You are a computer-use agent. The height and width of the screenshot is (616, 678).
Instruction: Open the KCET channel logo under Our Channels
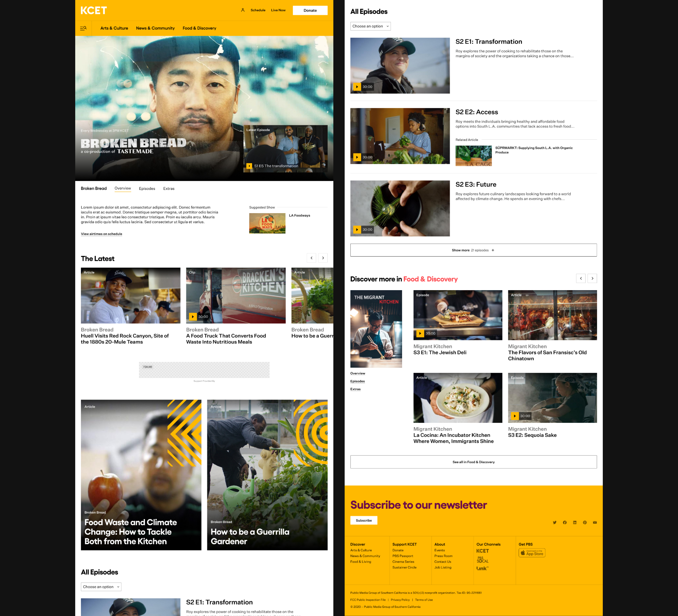point(483,551)
